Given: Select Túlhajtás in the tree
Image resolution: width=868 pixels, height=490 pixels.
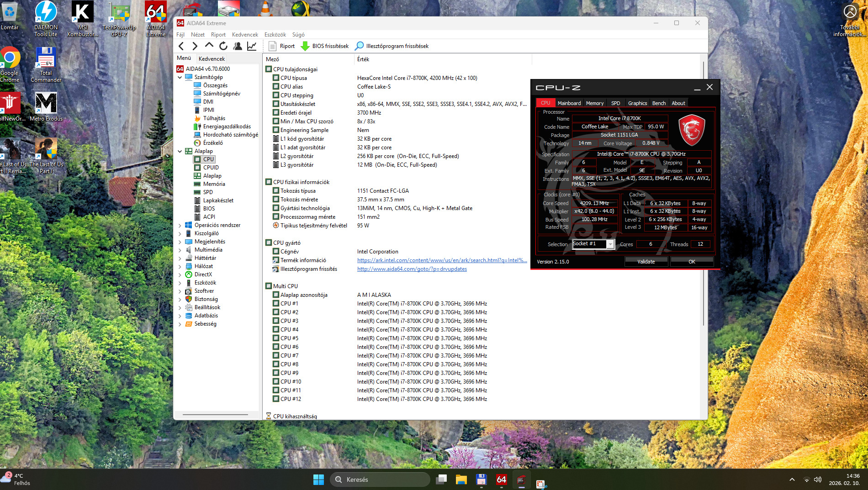Looking at the screenshot, I should click(x=214, y=118).
